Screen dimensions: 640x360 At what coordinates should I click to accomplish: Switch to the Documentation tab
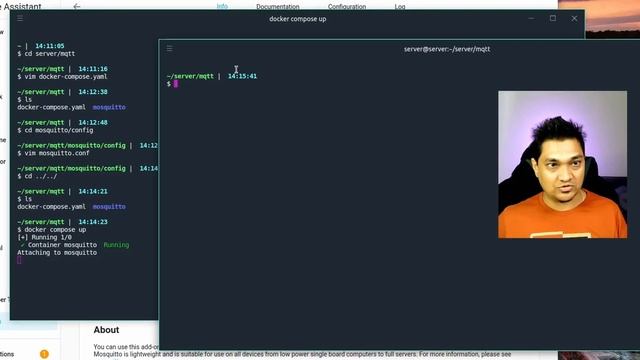(x=278, y=7)
